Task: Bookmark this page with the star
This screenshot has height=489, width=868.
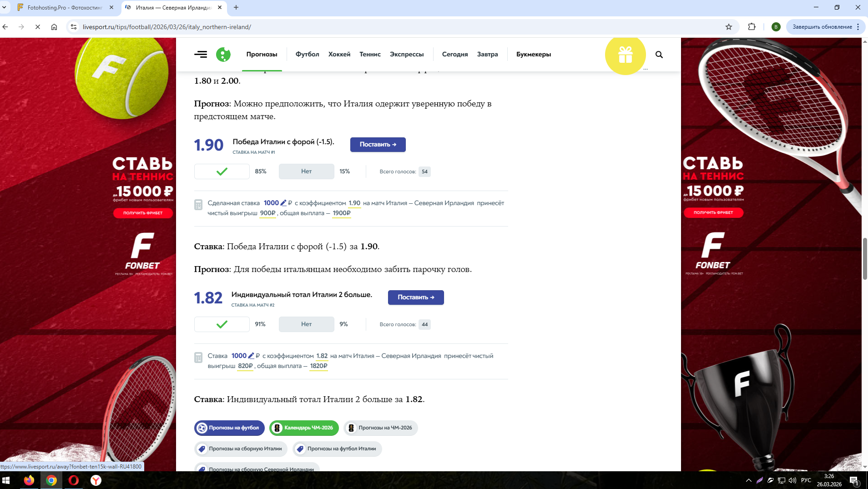Action: (729, 27)
